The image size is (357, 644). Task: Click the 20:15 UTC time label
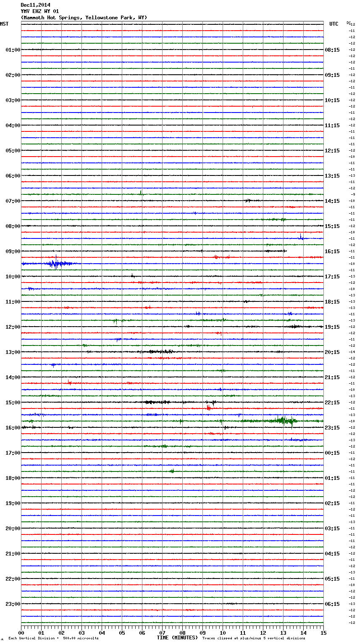332,352
